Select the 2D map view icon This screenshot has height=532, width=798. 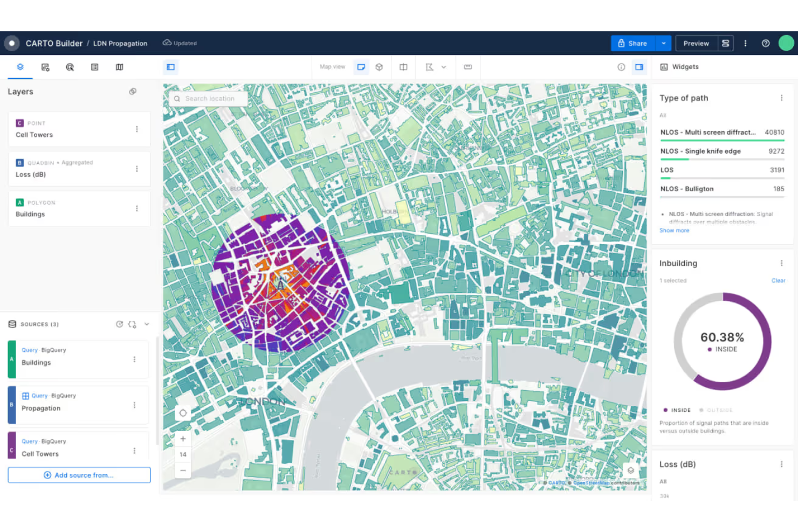pyautogui.click(x=361, y=67)
